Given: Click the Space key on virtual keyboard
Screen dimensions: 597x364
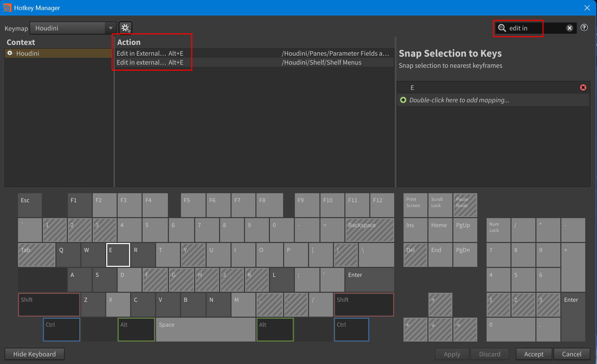Looking at the screenshot, I should pyautogui.click(x=206, y=329).
